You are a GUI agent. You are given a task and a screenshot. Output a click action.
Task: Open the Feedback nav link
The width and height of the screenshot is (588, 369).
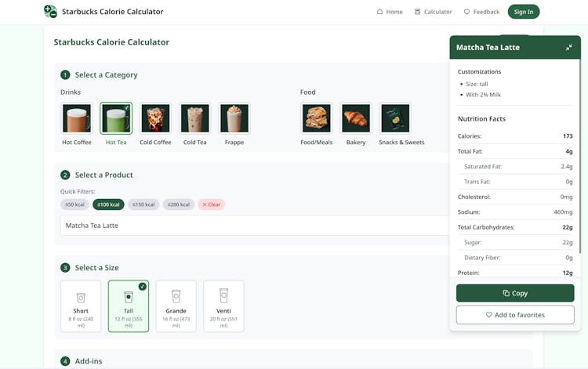coord(481,12)
